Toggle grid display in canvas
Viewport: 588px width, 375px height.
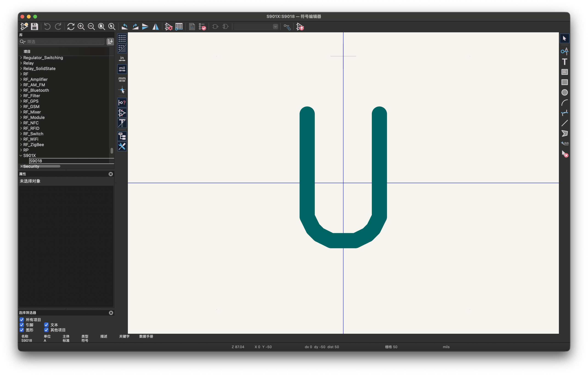[122, 38]
